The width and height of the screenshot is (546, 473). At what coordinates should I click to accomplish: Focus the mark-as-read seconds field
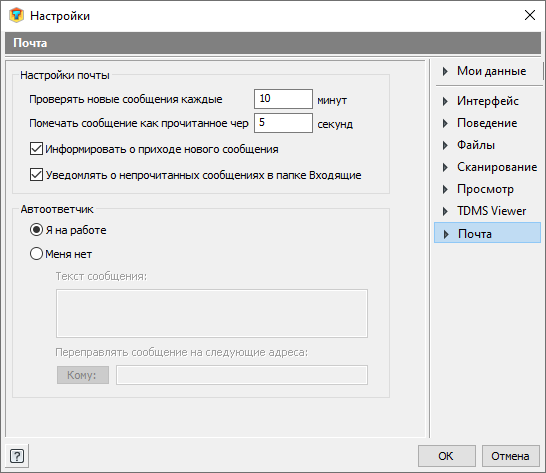283,123
